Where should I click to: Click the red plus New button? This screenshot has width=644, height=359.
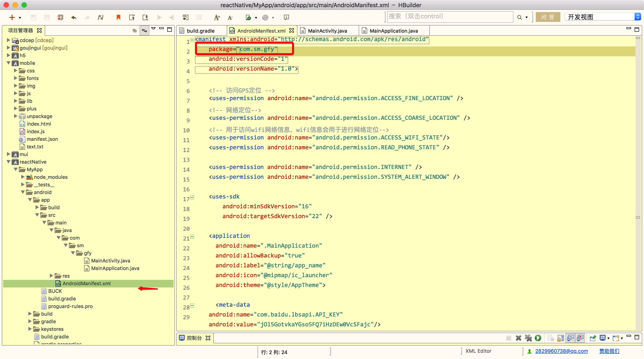[12, 17]
